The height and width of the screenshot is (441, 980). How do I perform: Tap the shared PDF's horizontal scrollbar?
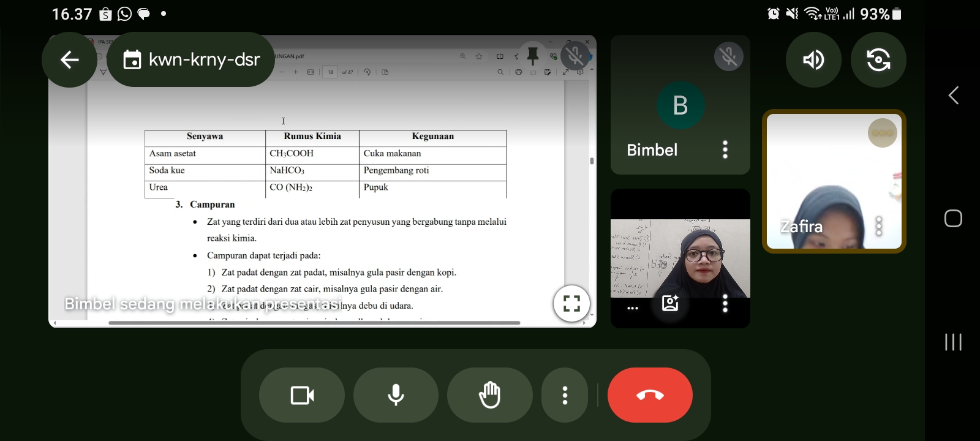(x=314, y=323)
